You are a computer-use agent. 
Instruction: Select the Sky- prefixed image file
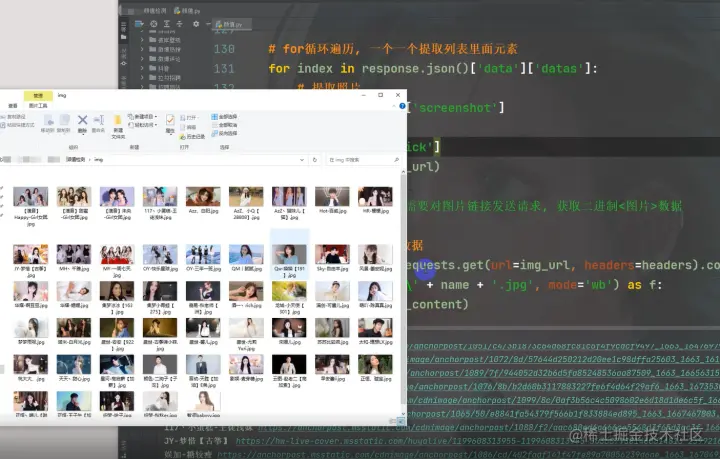pyautogui.click(x=332, y=257)
